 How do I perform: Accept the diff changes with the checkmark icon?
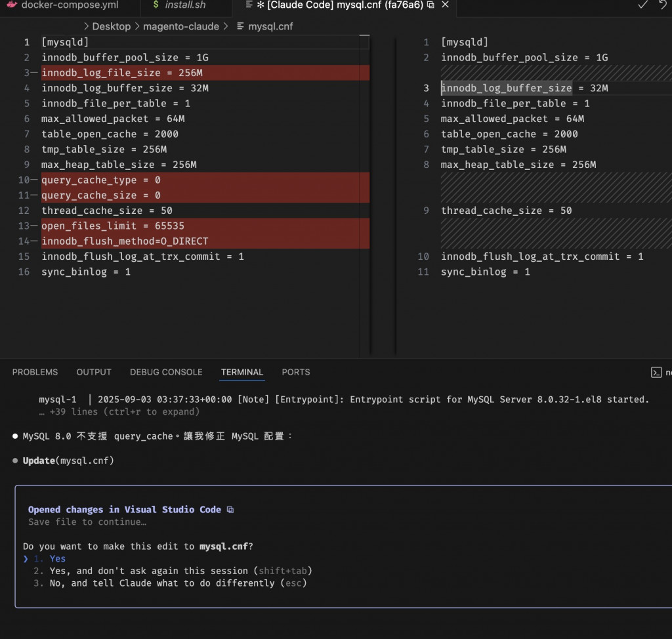(642, 5)
